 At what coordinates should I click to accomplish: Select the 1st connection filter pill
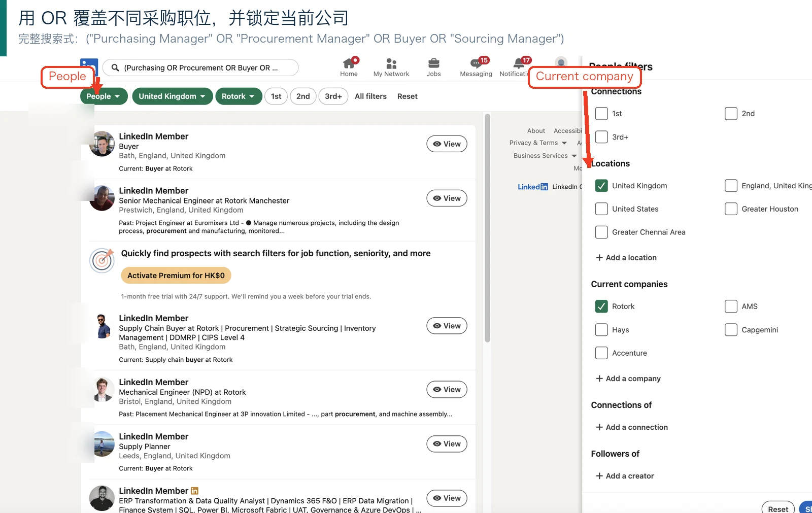click(x=276, y=96)
